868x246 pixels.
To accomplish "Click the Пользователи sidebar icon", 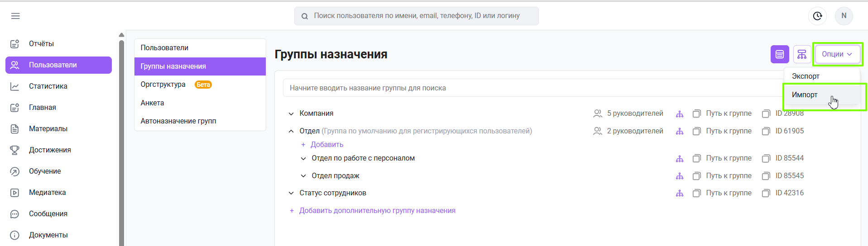I will tap(15, 65).
